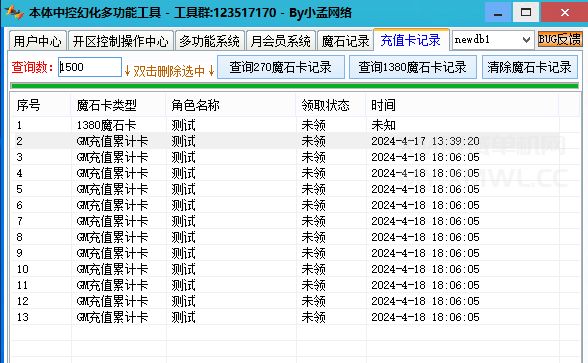
Task: Close the tool window
Action: pos(565,12)
